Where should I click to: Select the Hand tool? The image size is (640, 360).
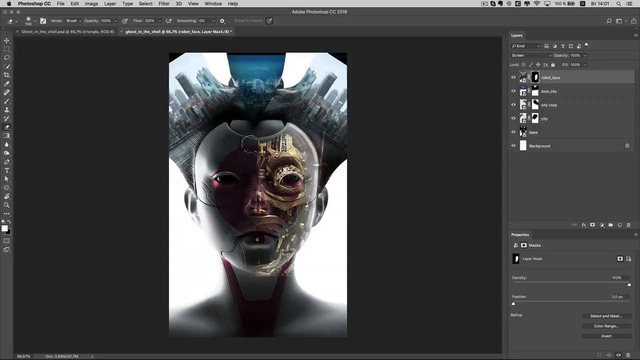[x=7, y=196]
